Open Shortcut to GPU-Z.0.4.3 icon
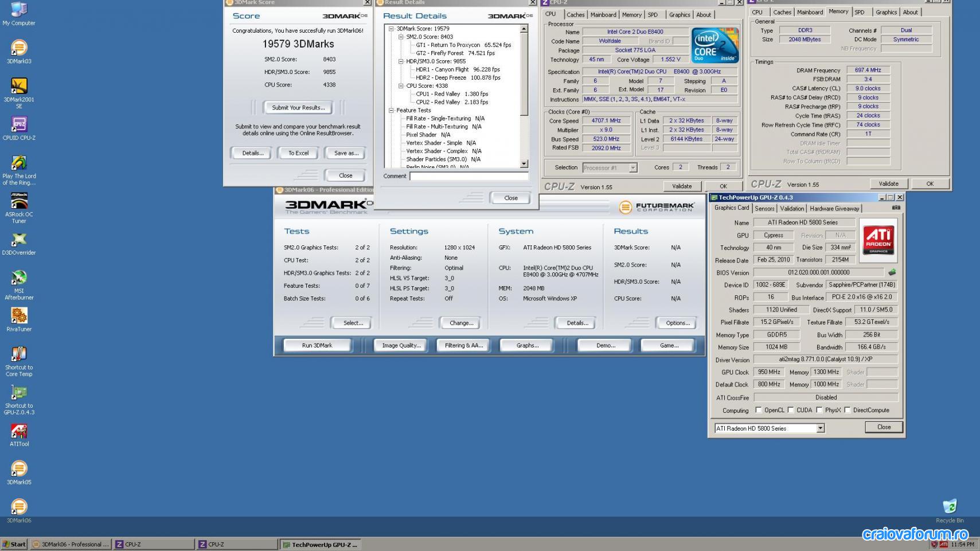This screenshot has width=980, height=551. click(x=19, y=400)
